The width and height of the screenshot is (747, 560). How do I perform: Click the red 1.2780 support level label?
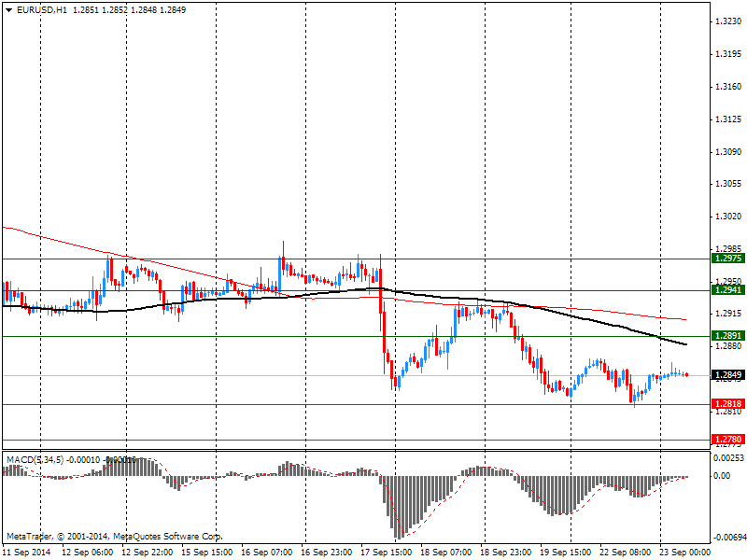727,439
